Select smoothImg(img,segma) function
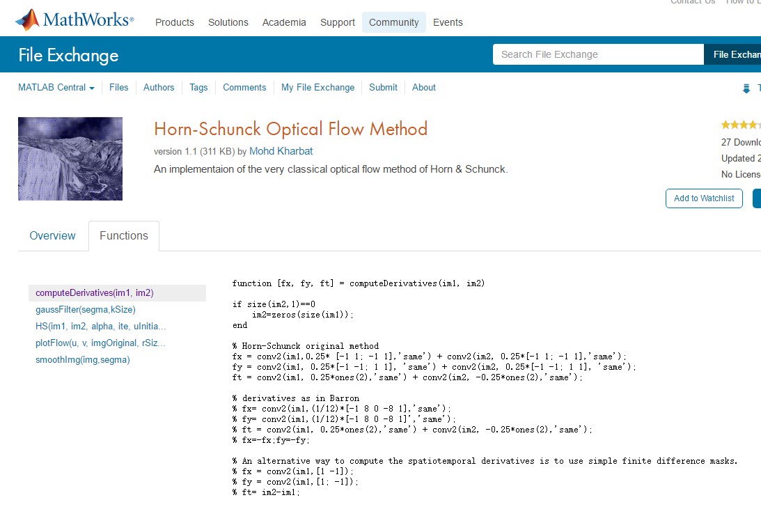The image size is (761, 532). (x=83, y=360)
